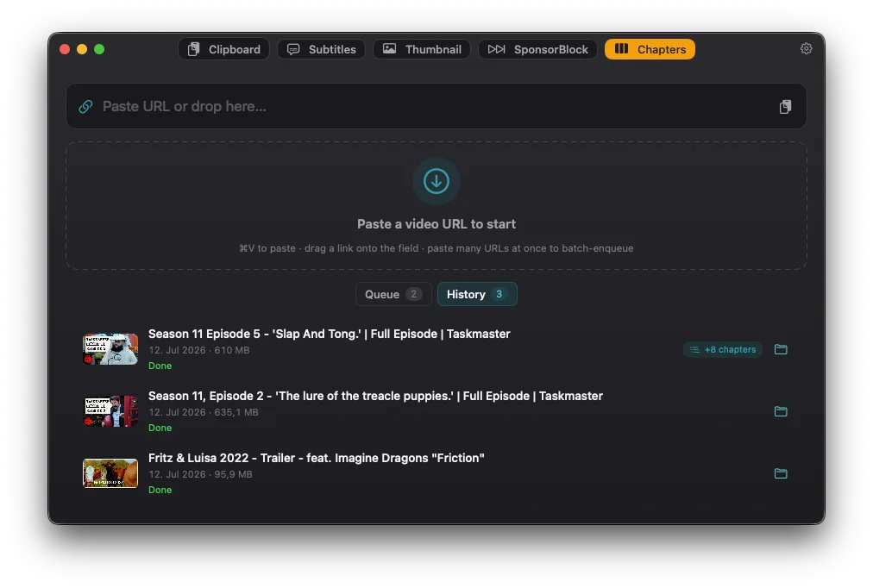
Task: Select the History tab
Action: click(477, 294)
